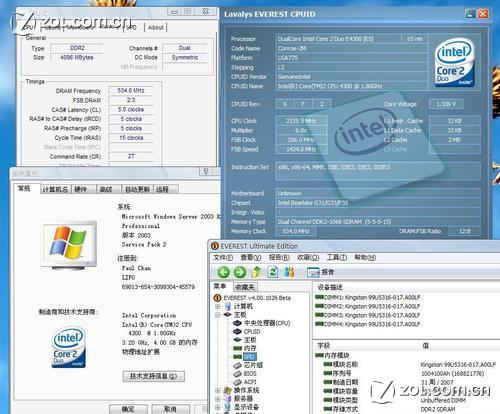Open the About tab in CPU-Z
Image resolution: width=500 pixels, height=414 pixels.
156,27
